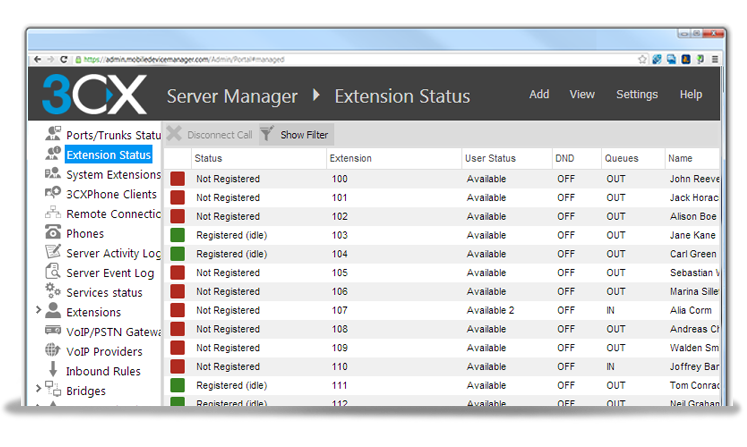
Task: Sort by the User Status column header
Action: [x=507, y=158]
